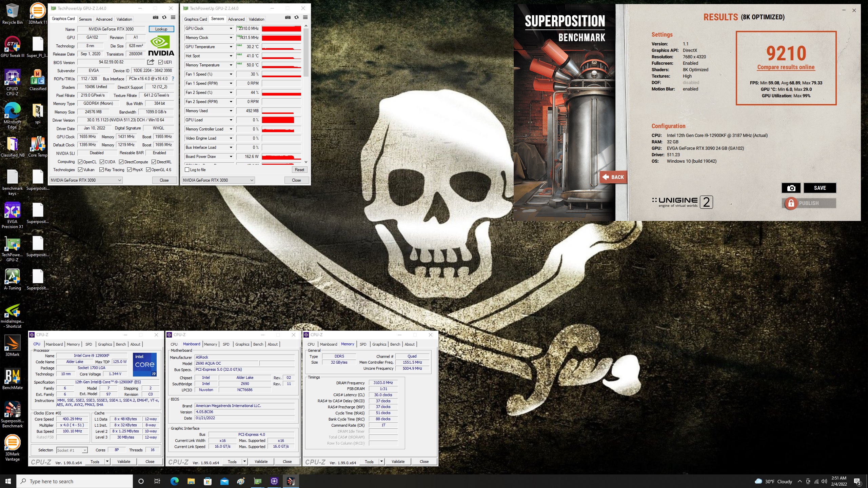
Task: Expand Hot Spot sensor dropdown
Action: [x=231, y=56]
